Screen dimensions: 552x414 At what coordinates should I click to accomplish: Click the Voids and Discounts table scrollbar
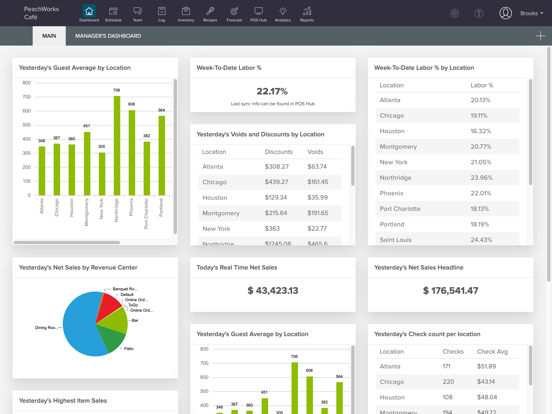353,165
